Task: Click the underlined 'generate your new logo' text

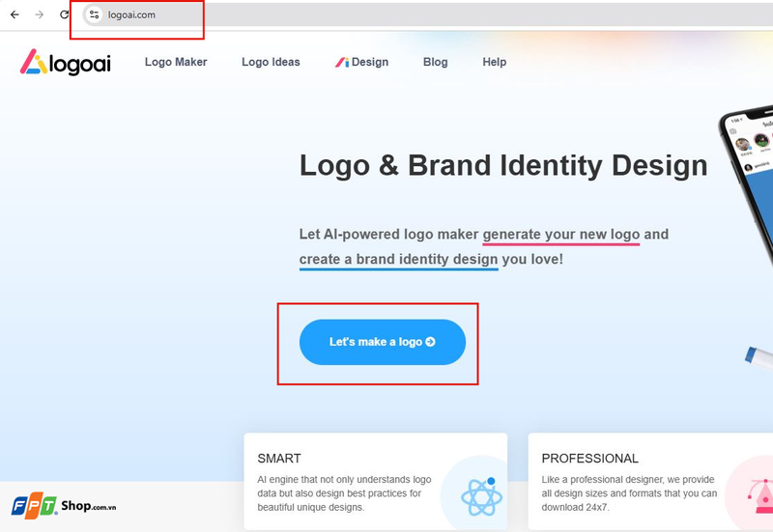Action: [561, 235]
